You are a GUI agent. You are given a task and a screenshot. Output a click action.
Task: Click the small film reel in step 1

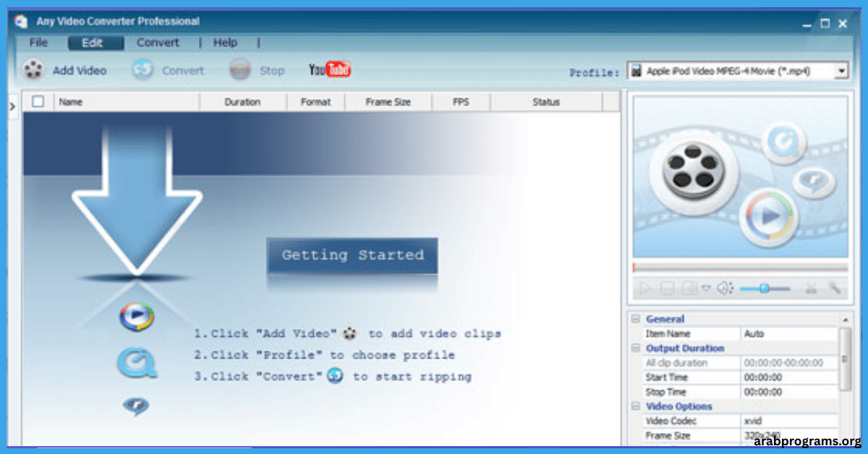pyautogui.click(x=351, y=334)
